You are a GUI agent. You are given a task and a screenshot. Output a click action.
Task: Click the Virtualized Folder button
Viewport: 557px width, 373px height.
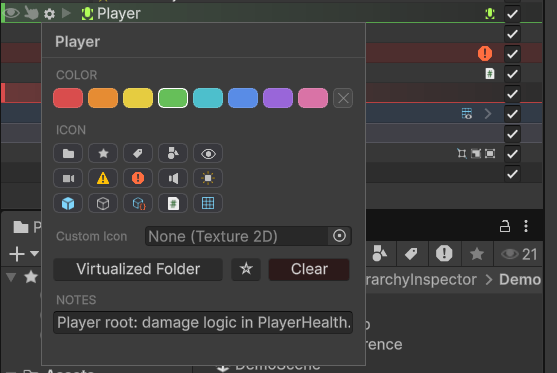138,269
